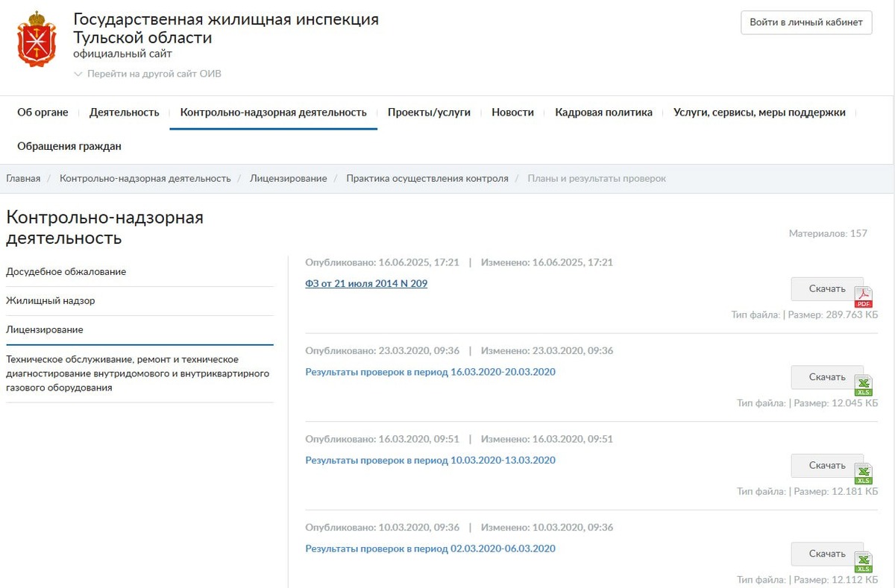The width and height of the screenshot is (895, 588).
Task: Open the 'Об органе' menu
Action: 43,113
